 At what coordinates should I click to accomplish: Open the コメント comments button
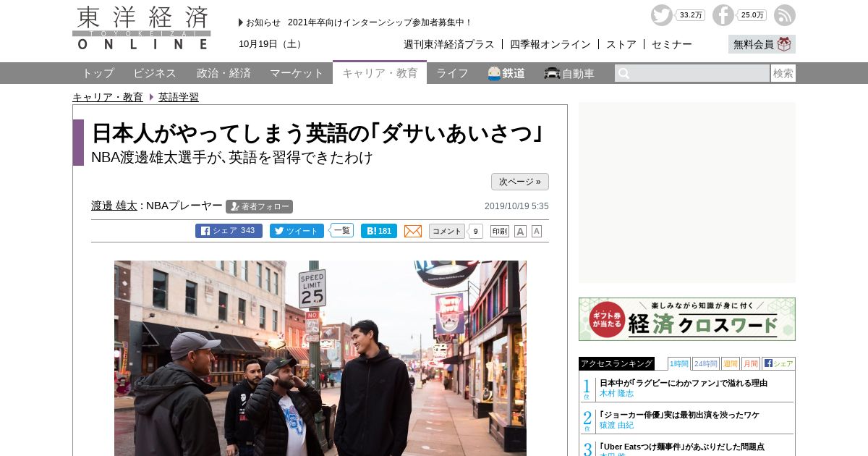[447, 231]
